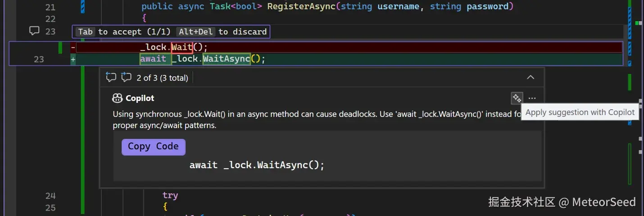644x216 pixels.
Task: Click the '2 of 3 (3 total)' counter
Action: 162,78
